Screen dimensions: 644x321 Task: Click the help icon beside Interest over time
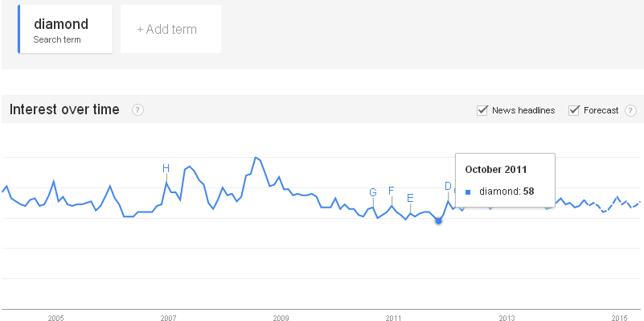coord(137,109)
